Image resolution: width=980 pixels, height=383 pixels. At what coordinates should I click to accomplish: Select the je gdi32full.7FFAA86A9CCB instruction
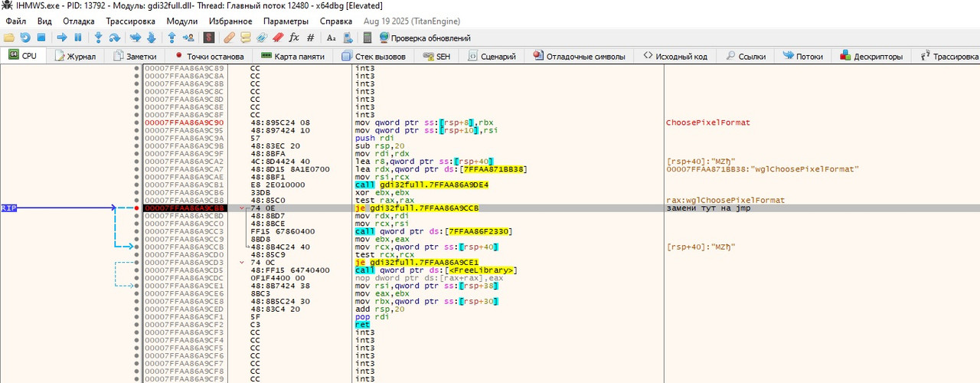click(417, 208)
